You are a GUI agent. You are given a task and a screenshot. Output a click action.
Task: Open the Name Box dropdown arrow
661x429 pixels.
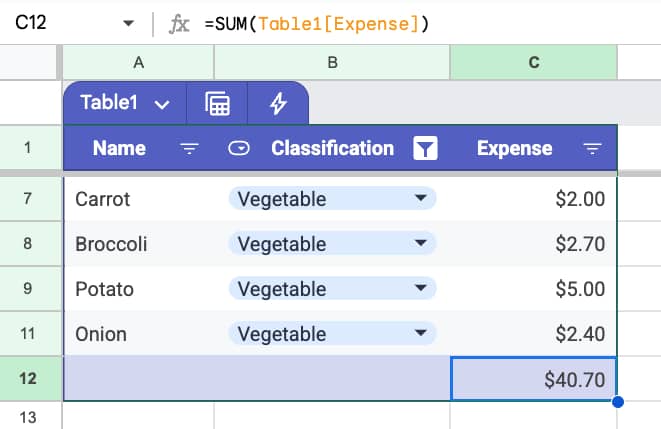(127, 24)
